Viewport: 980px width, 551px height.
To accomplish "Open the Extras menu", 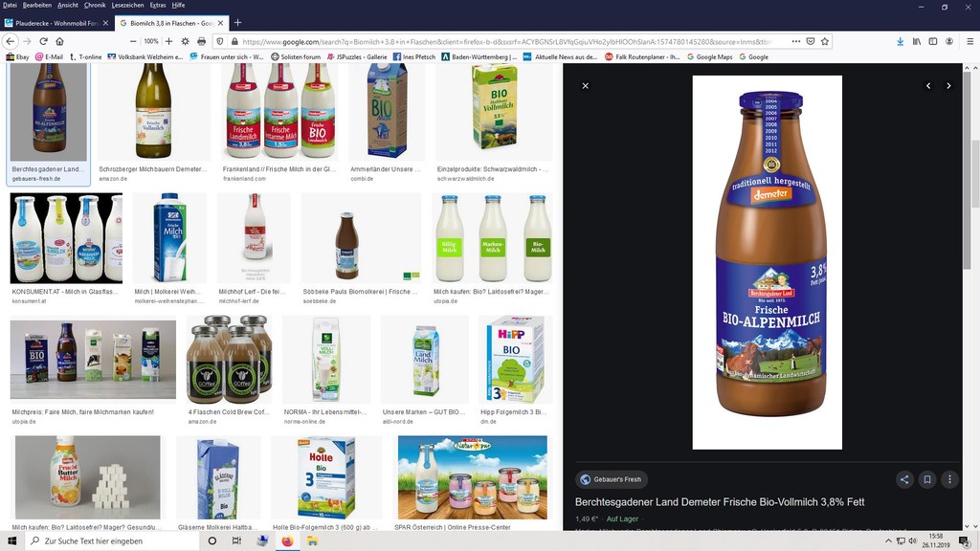I will pos(158,5).
